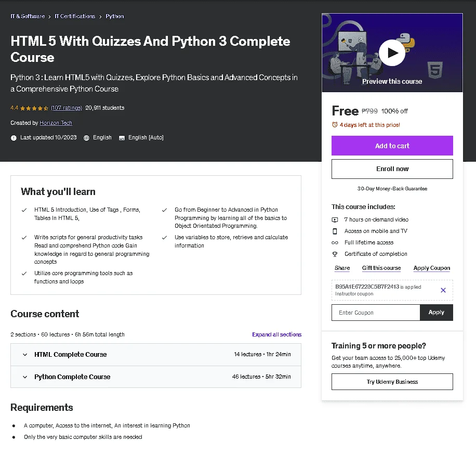This screenshot has height=454, width=476.
Task: Add the course to cart
Action: click(392, 146)
